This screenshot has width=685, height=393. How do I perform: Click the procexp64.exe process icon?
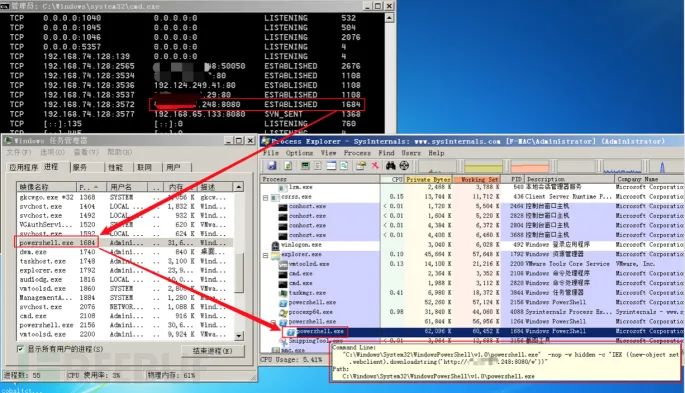pos(283,313)
